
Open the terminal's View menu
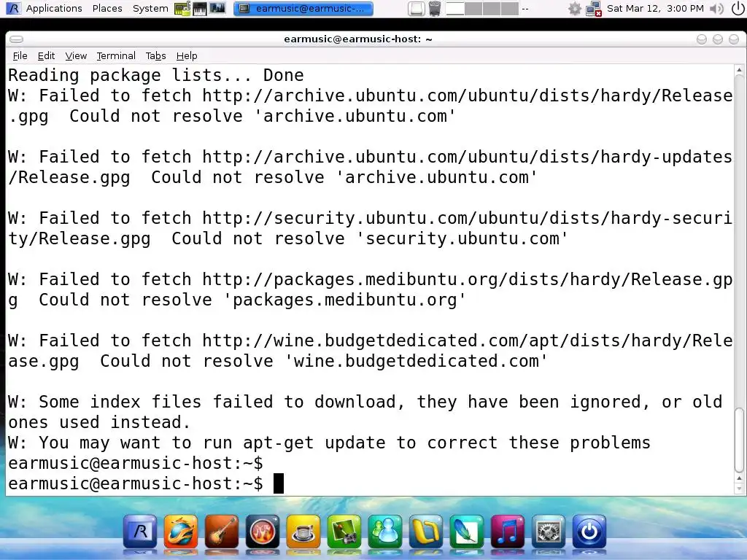point(76,55)
